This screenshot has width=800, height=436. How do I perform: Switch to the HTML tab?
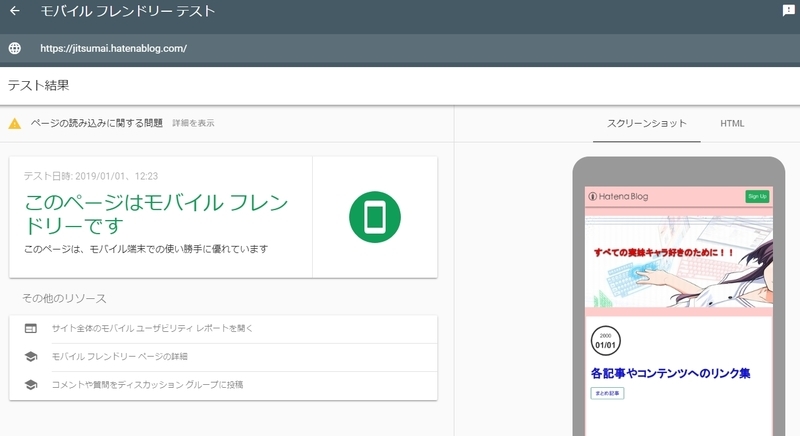pos(732,123)
